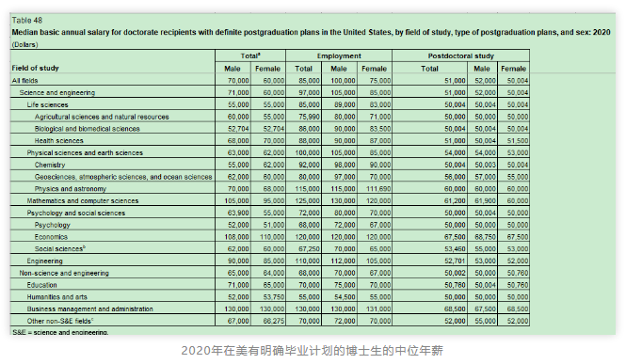The width and height of the screenshot is (626, 364).
Task: Click the All fields row label
Action: (24, 81)
